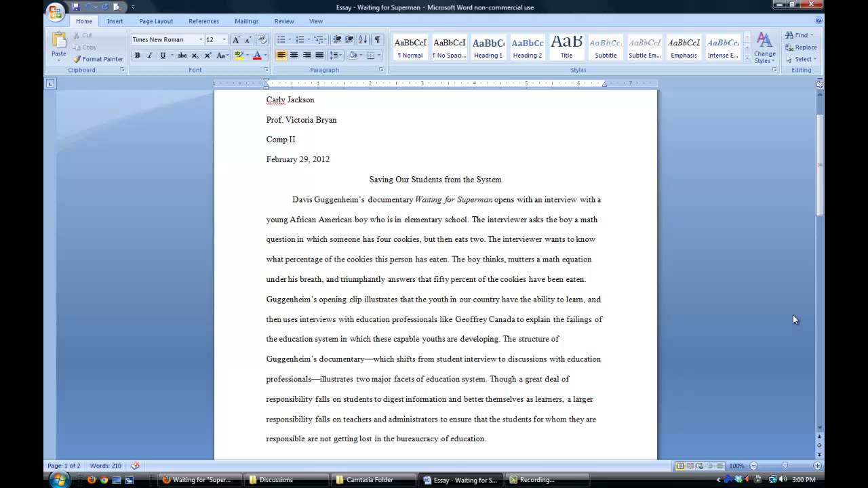This screenshot has height=488, width=868.
Task: Toggle Bold formatting
Action: [137, 56]
